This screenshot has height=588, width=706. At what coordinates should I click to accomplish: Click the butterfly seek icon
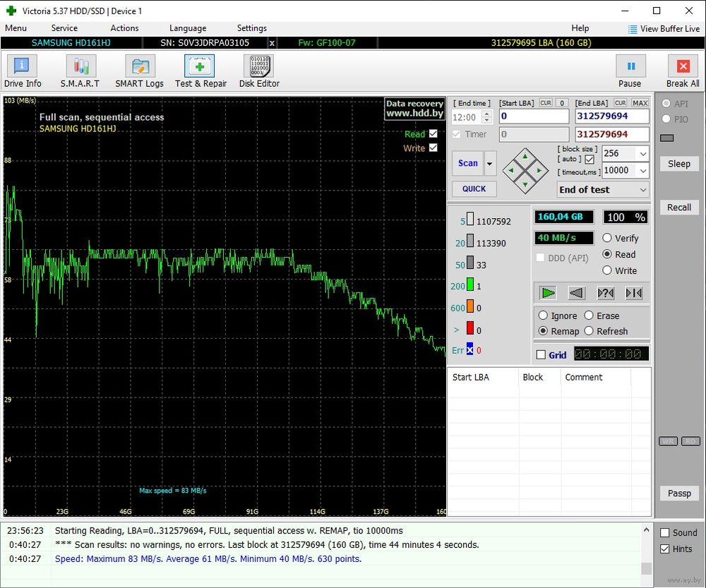[633, 293]
